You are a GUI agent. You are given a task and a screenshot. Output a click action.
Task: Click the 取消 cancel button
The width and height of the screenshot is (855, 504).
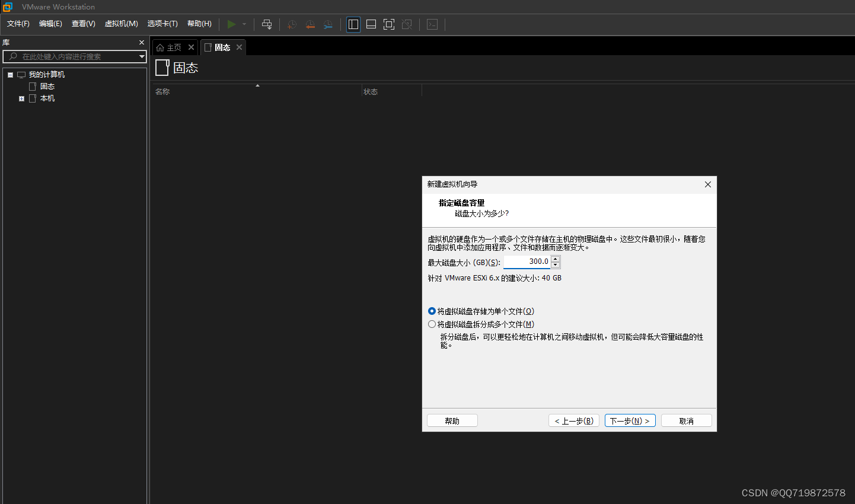pos(687,420)
